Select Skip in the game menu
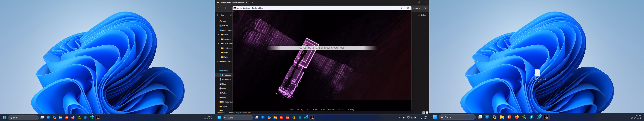The width and height of the screenshot is (644, 121). pos(308,109)
